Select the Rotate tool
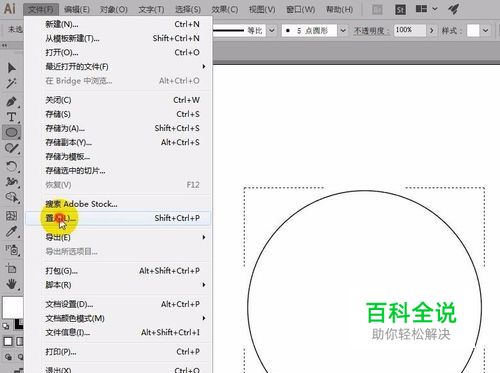The image size is (500, 373). pos(11,166)
